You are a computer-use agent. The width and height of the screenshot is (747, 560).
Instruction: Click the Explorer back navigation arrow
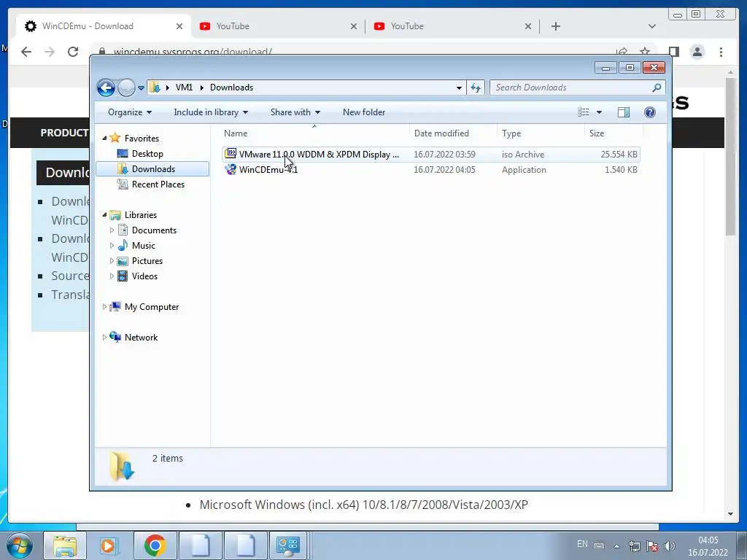pos(106,87)
